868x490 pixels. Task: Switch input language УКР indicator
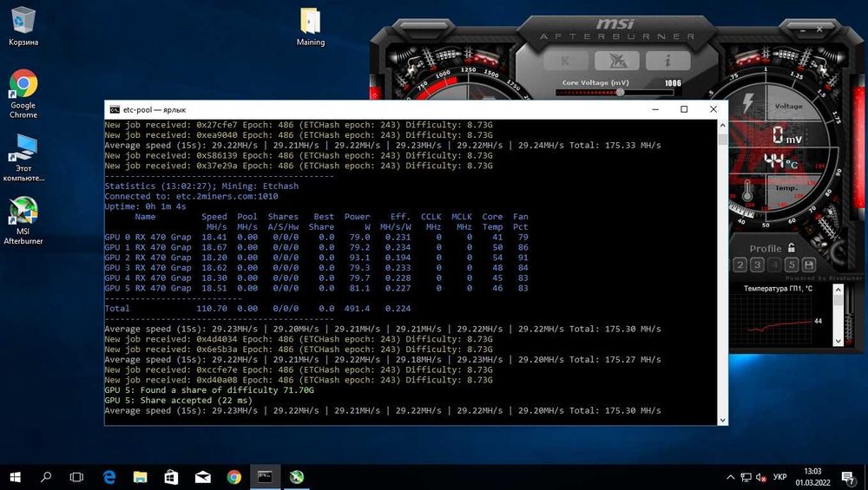779,477
